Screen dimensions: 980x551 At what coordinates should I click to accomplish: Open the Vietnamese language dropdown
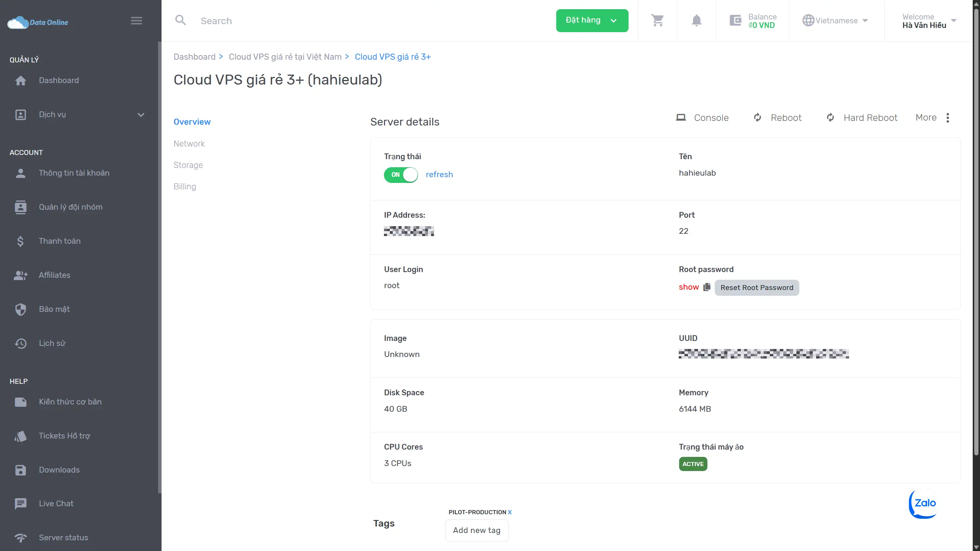pos(836,20)
